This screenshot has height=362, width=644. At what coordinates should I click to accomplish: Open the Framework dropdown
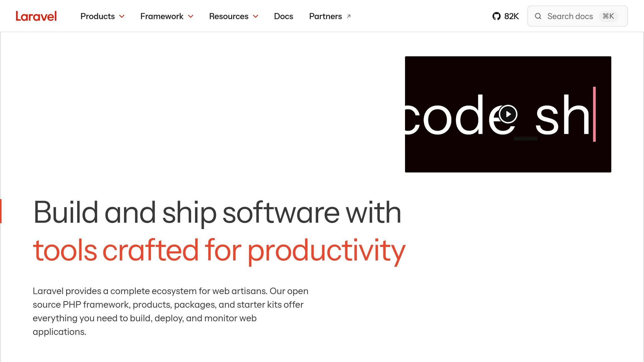pyautogui.click(x=162, y=16)
